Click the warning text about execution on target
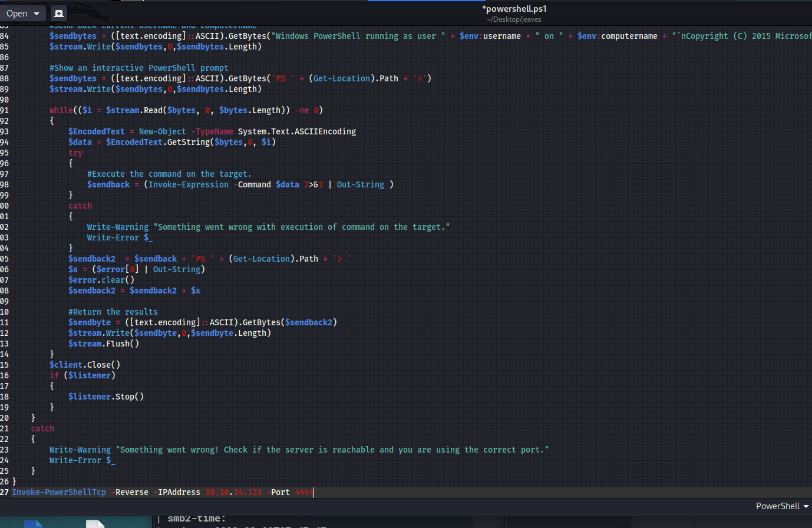This screenshot has width=812, height=528. pyautogui.click(x=302, y=227)
